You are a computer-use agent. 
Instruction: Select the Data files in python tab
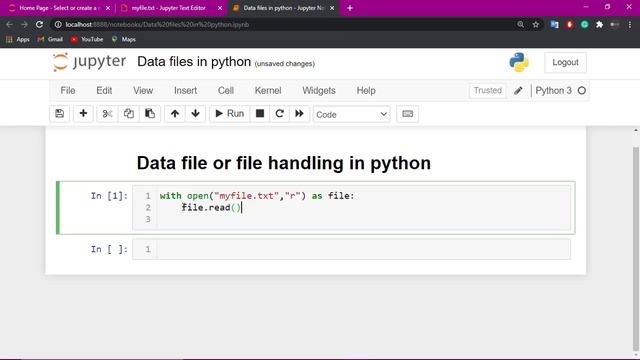(283, 8)
